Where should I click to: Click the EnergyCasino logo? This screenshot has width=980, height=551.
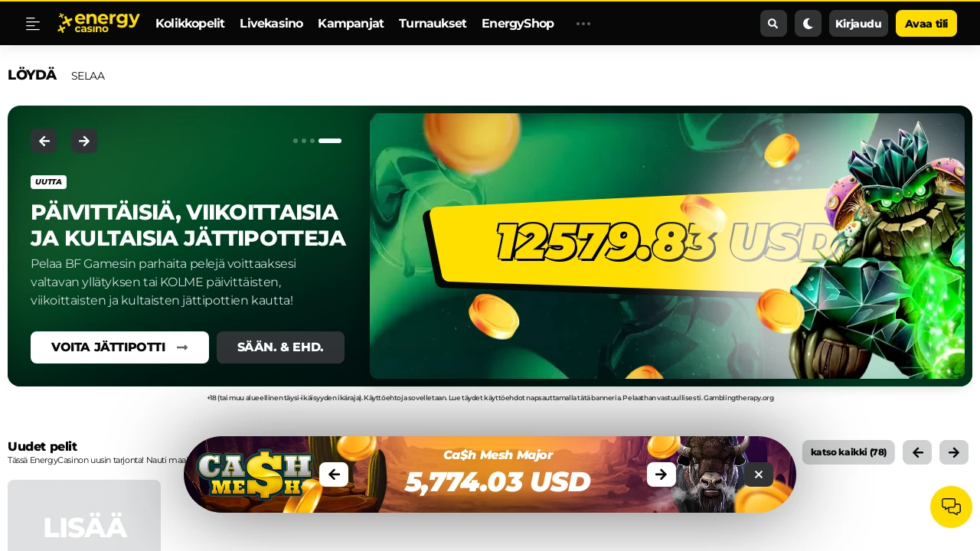(99, 23)
